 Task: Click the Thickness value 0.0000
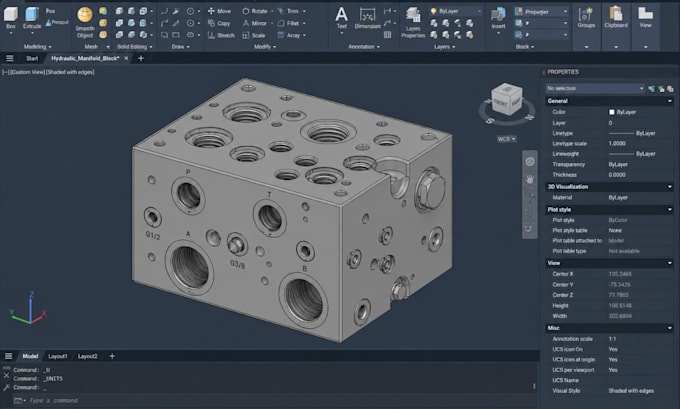pos(617,175)
